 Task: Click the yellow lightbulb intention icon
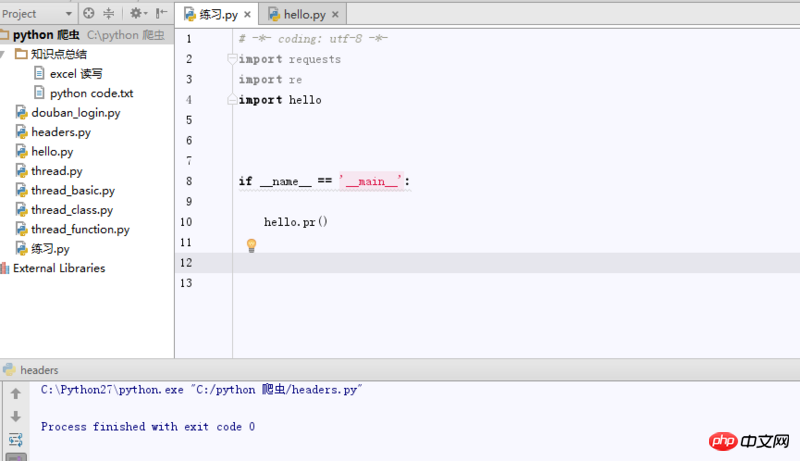pos(252,245)
